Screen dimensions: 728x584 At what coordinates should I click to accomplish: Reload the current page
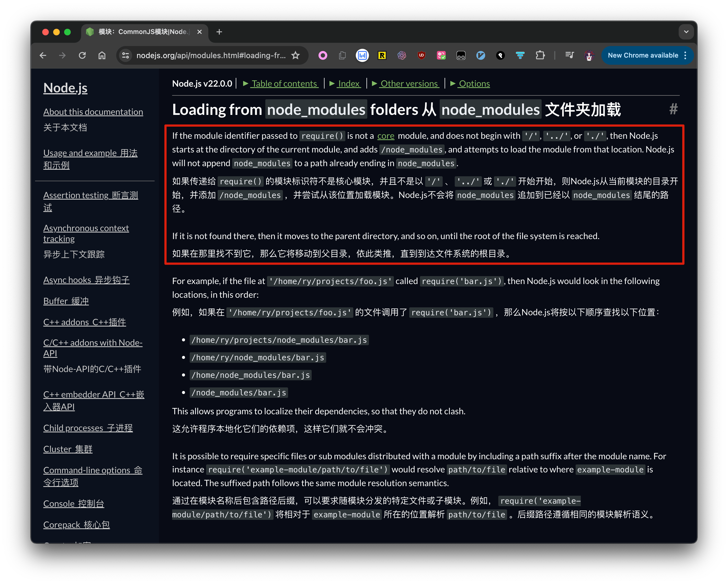82,55
